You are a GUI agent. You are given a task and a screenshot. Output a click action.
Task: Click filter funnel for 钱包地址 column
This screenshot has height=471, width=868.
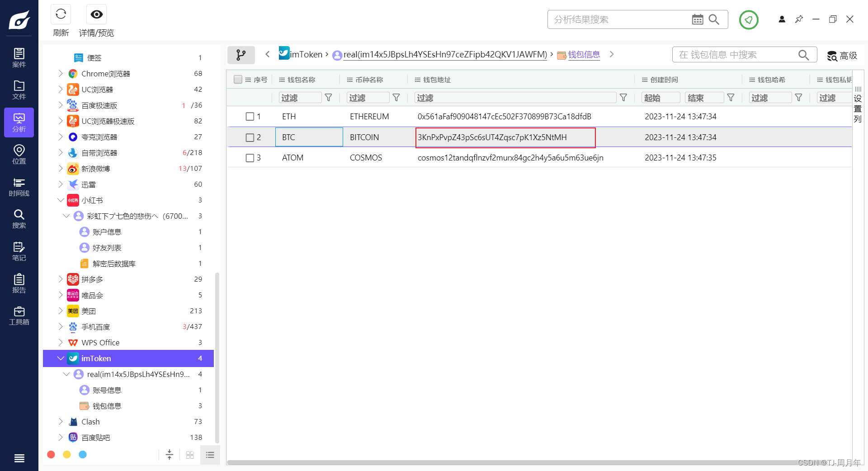[623, 98]
